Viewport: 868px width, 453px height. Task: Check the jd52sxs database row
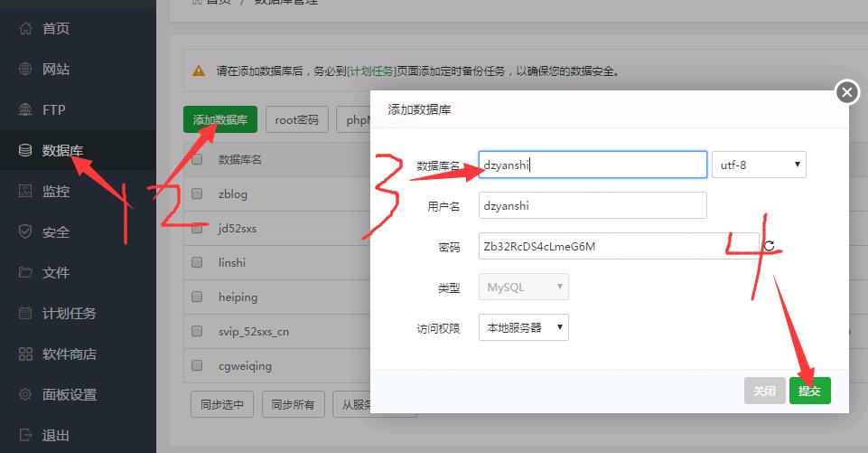[197, 228]
